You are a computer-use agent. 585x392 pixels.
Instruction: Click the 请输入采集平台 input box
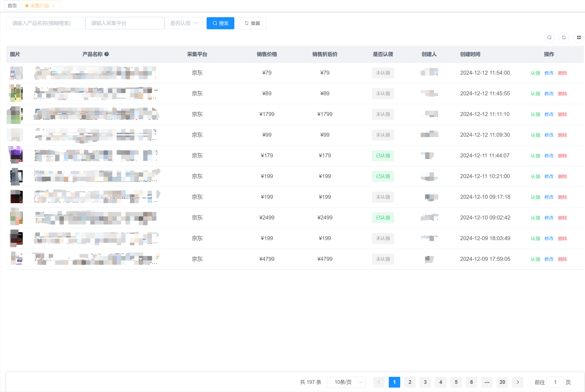(124, 23)
